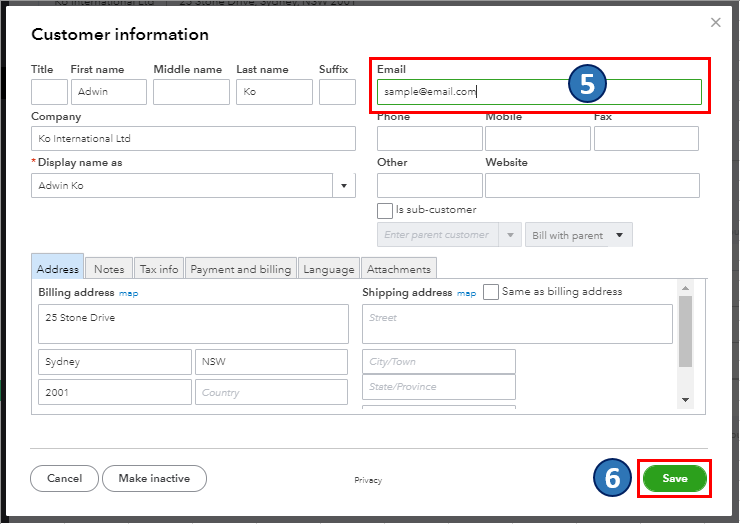
Task: Select the Payment and billing tab
Action: [240, 269]
